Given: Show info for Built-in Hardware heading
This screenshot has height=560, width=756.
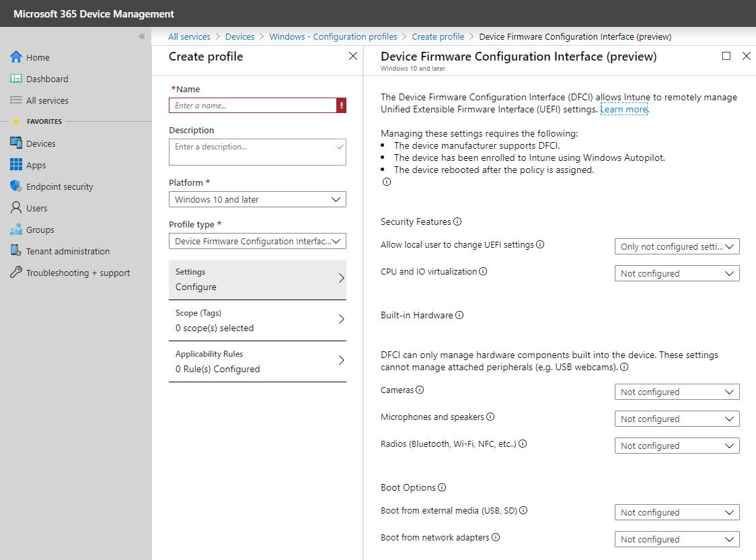Looking at the screenshot, I should (459, 315).
